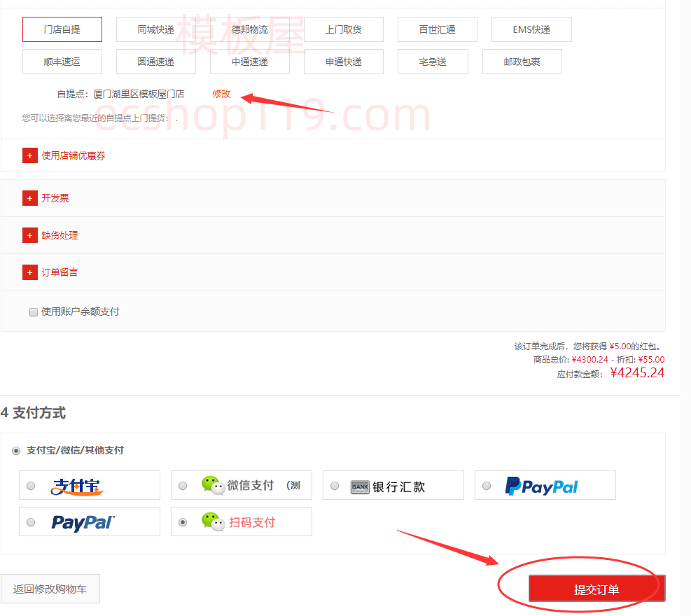Viewport: 691px width, 616px height.
Task: Open 使用店铺优惠券 label link
Action: (73, 155)
